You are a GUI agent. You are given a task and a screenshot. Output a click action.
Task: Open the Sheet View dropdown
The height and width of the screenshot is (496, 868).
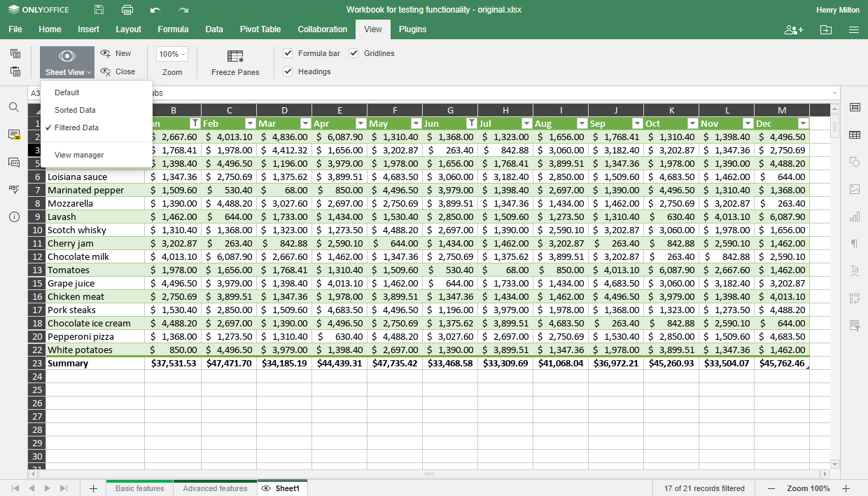click(x=66, y=71)
